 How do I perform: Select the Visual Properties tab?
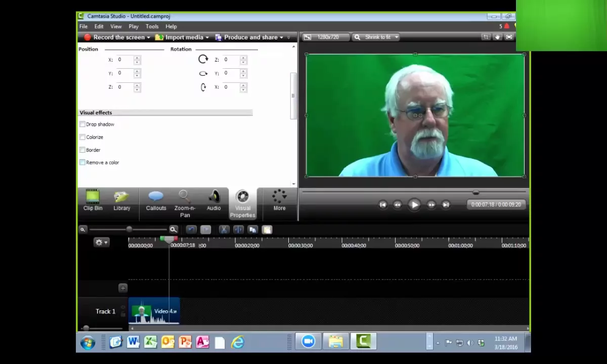coord(242,204)
